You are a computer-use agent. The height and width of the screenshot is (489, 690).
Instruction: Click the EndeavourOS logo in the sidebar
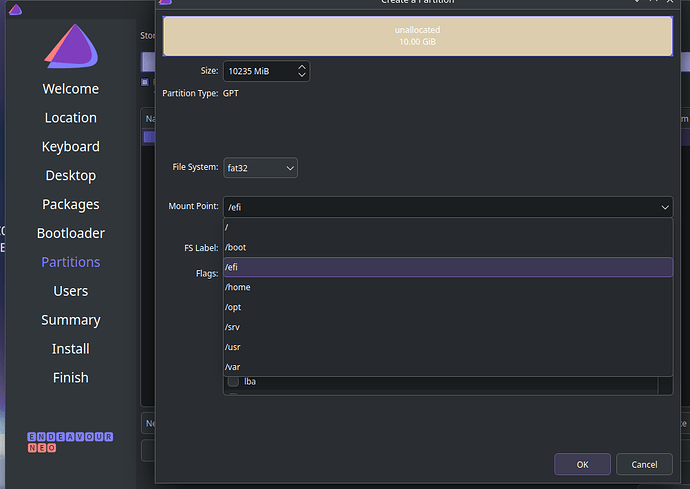pos(71,46)
